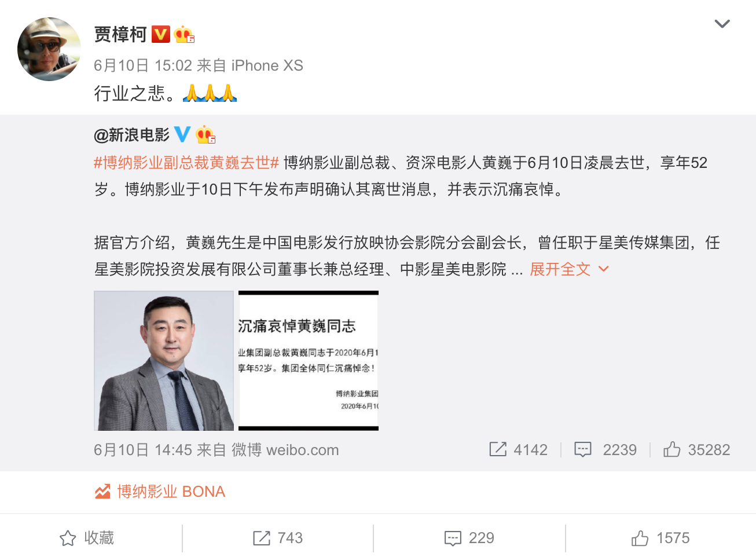Open the post options chevron at top right
The height and width of the screenshot is (557, 756).
coord(722,24)
